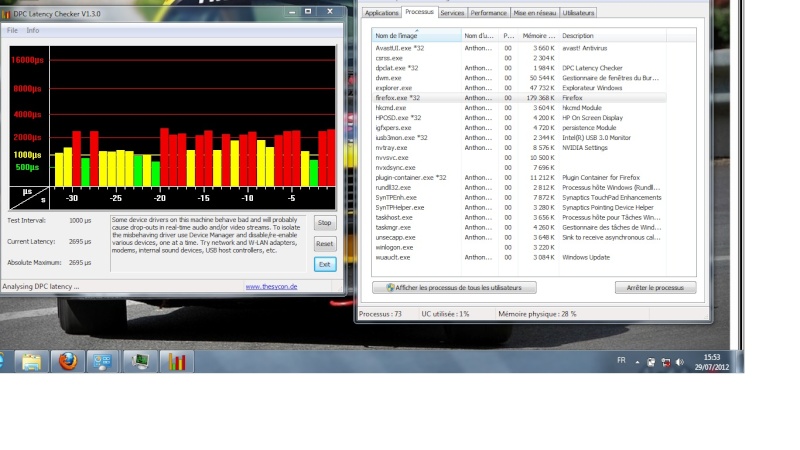Image resolution: width=800 pixels, height=450 pixels.
Task: Click the network tray icon
Action: point(665,362)
